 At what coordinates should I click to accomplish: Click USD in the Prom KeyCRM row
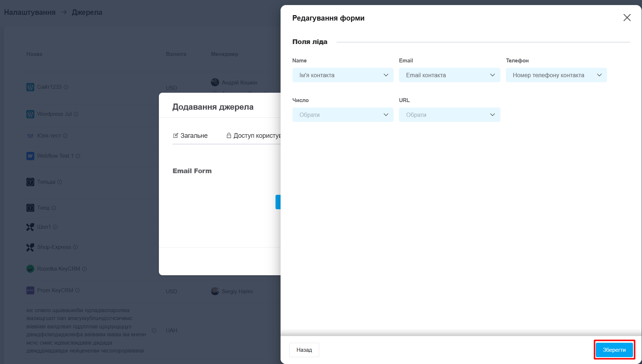click(x=172, y=291)
